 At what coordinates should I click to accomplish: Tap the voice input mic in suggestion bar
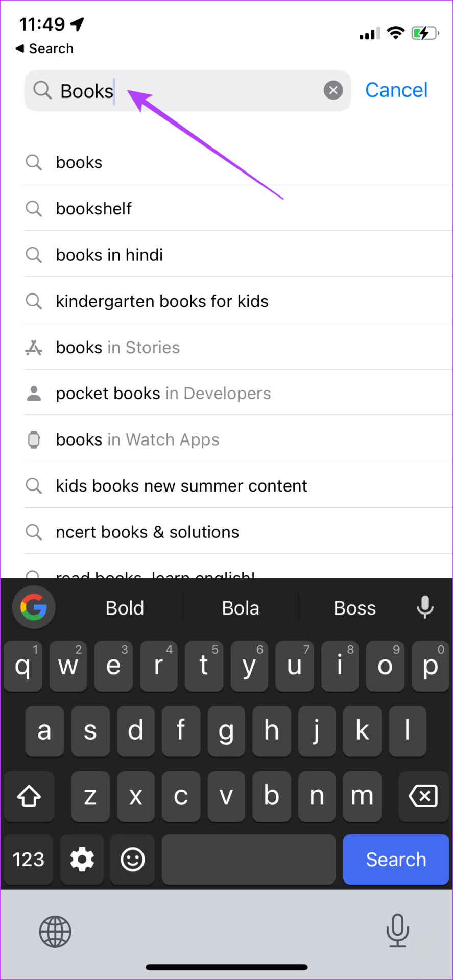(425, 607)
